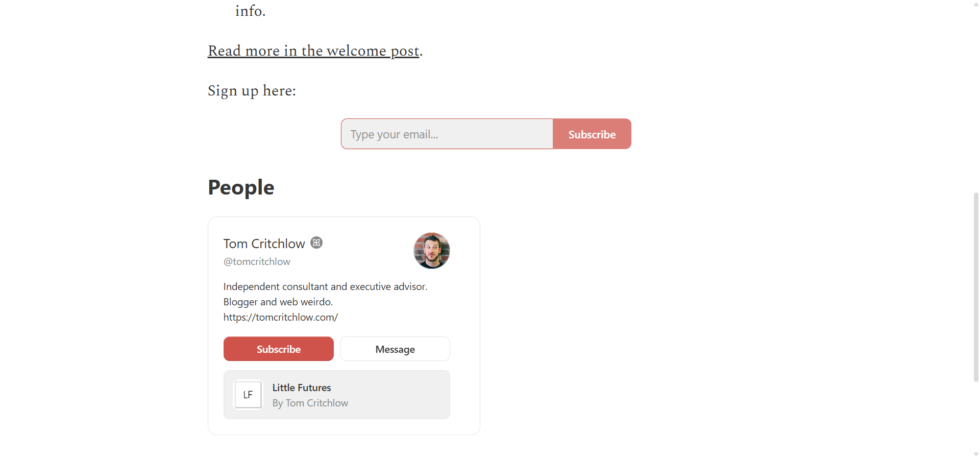Open the Little Futures publication title
The image size is (980, 458).
tap(301, 388)
